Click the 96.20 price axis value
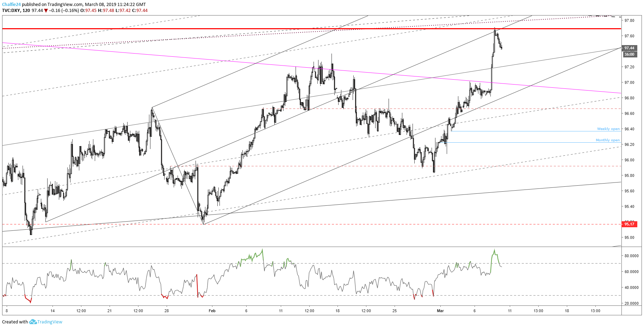 (629, 144)
